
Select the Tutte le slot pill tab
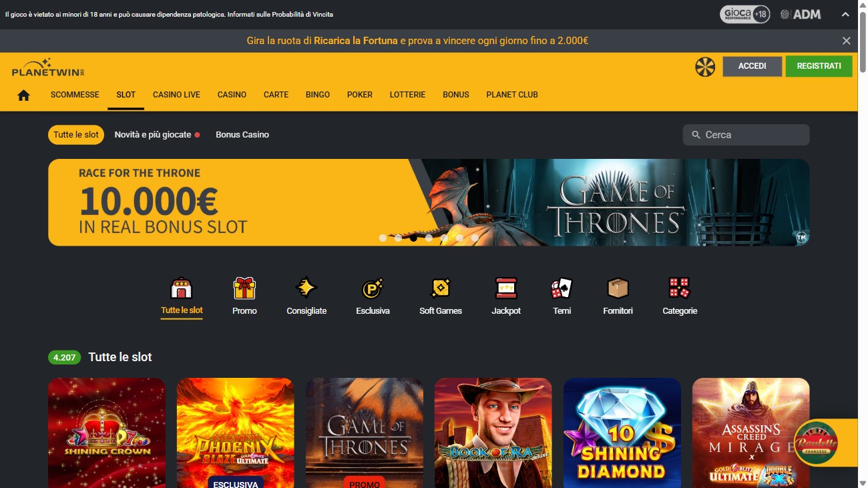[x=76, y=135]
